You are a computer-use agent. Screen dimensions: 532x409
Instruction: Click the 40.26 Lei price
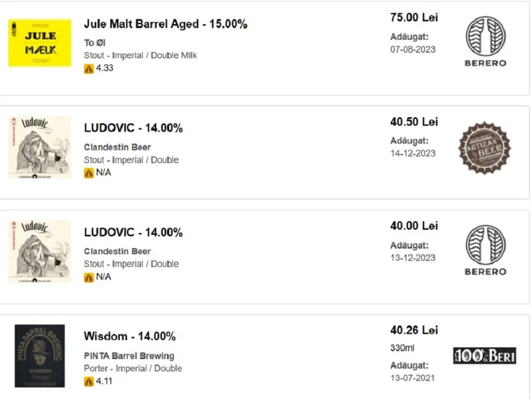pyautogui.click(x=414, y=330)
